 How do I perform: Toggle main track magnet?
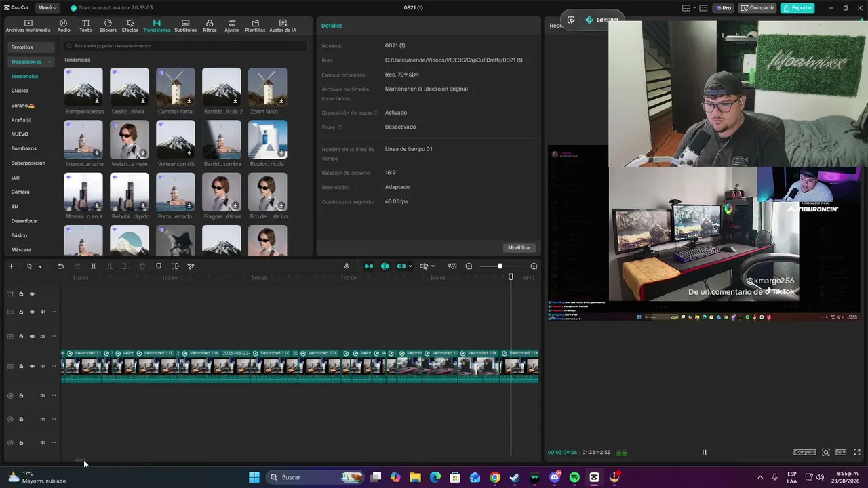pyautogui.click(x=369, y=266)
